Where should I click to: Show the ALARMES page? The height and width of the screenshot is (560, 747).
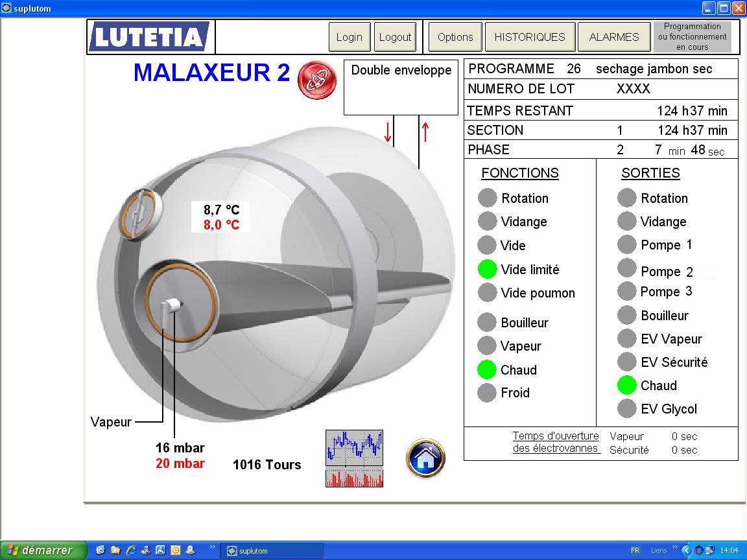[x=613, y=37]
